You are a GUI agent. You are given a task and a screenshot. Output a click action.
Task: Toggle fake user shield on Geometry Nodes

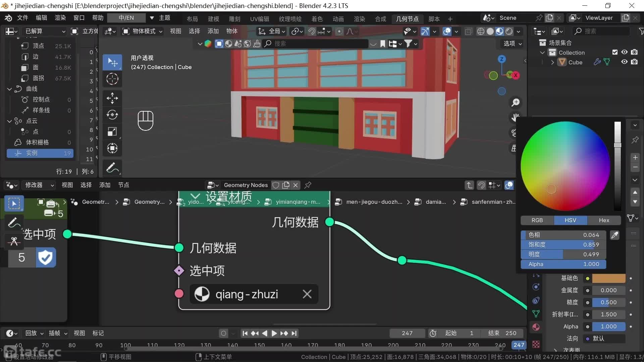(x=276, y=185)
